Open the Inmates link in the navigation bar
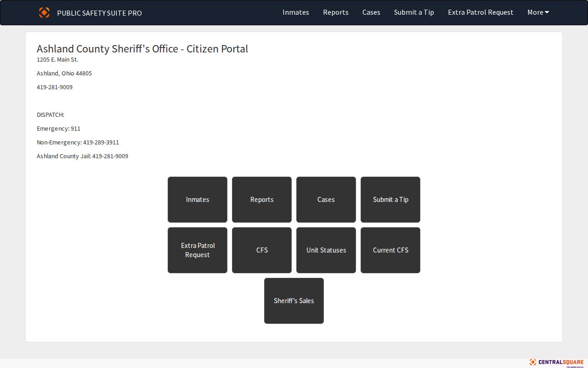This screenshot has width=588, height=368. 296,12
